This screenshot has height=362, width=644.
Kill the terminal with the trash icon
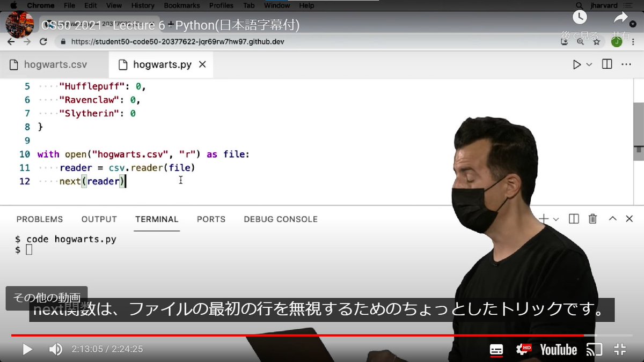(x=592, y=219)
